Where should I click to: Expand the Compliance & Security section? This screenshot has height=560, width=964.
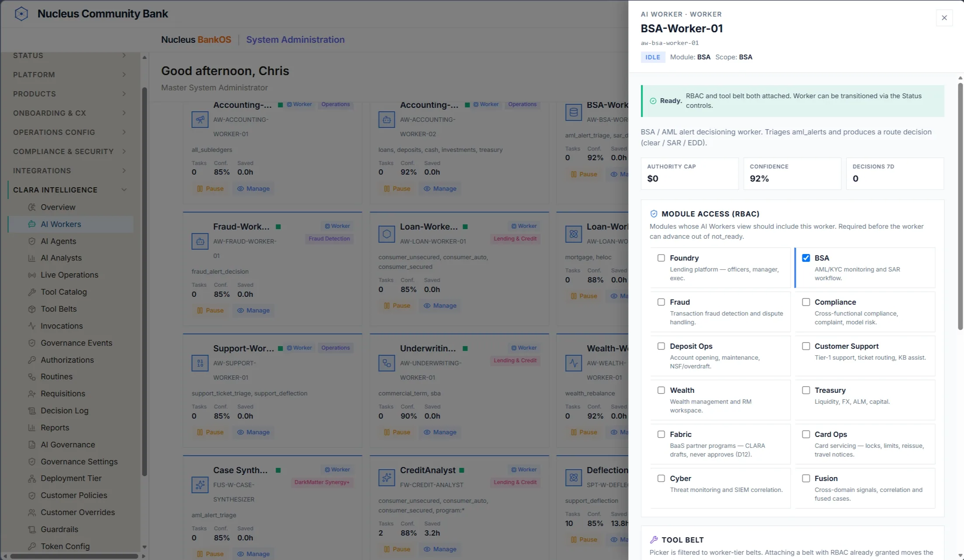point(70,151)
